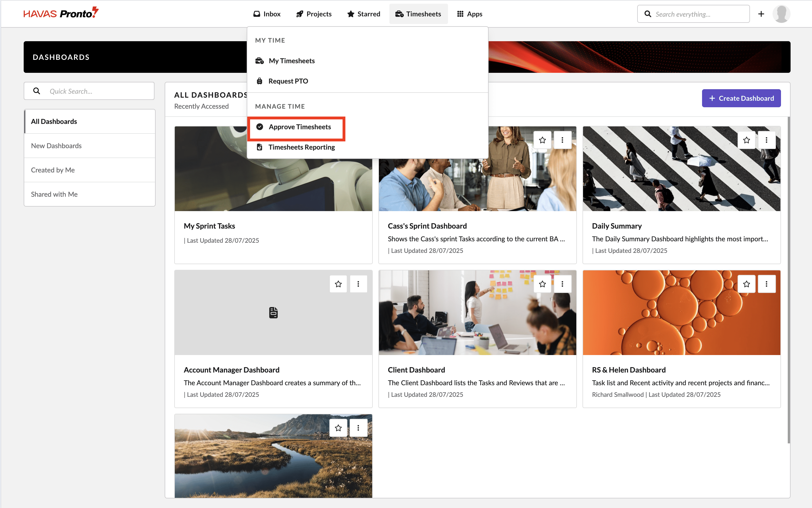Open options menu for Account Manager Dashboard
The height and width of the screenshot is (508, 812).
pos(358,284)
